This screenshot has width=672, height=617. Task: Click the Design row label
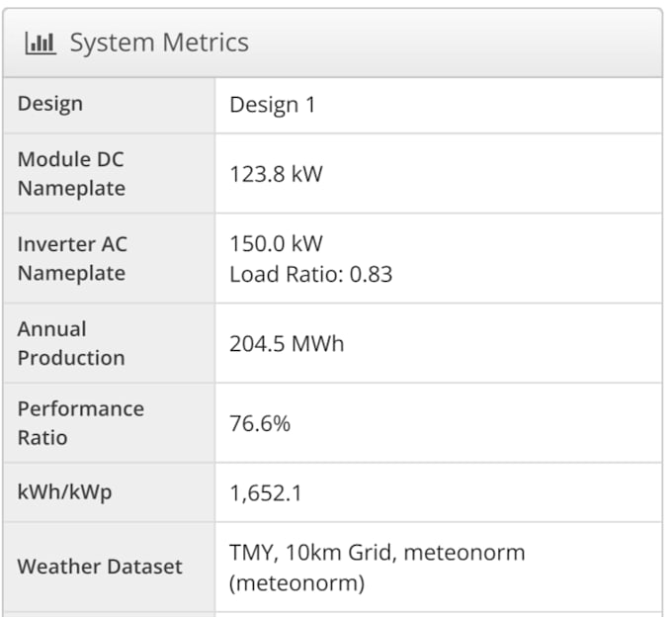[50, 104]
